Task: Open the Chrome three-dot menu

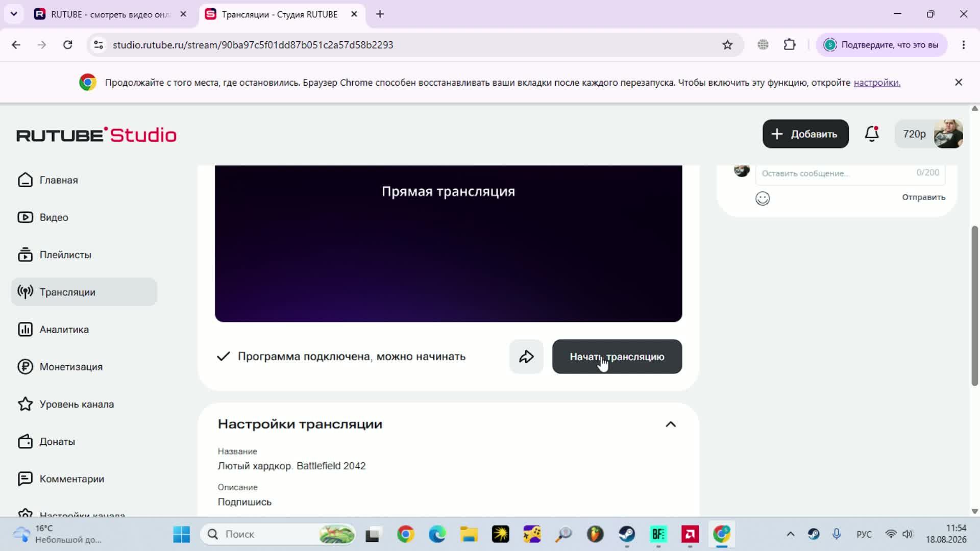Action: tap(964, 45)
